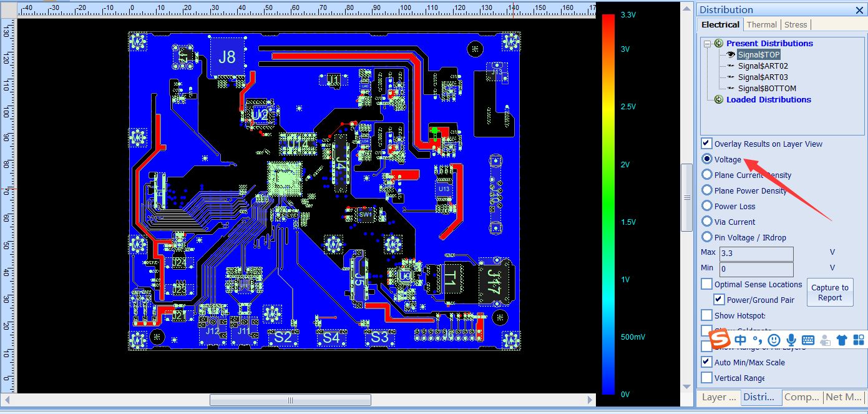
Task: Click the Max voltage input field
Action: (756, 254)
